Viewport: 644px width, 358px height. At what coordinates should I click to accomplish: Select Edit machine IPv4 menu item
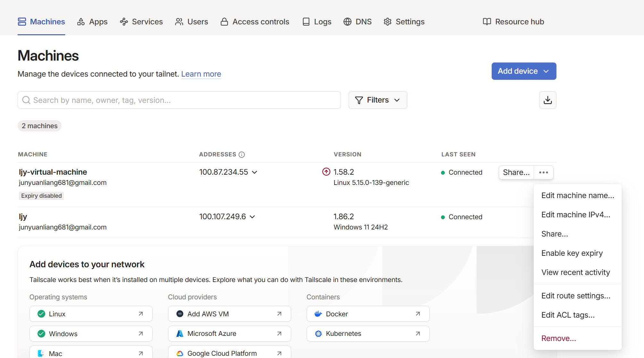(x=578, y=215)
